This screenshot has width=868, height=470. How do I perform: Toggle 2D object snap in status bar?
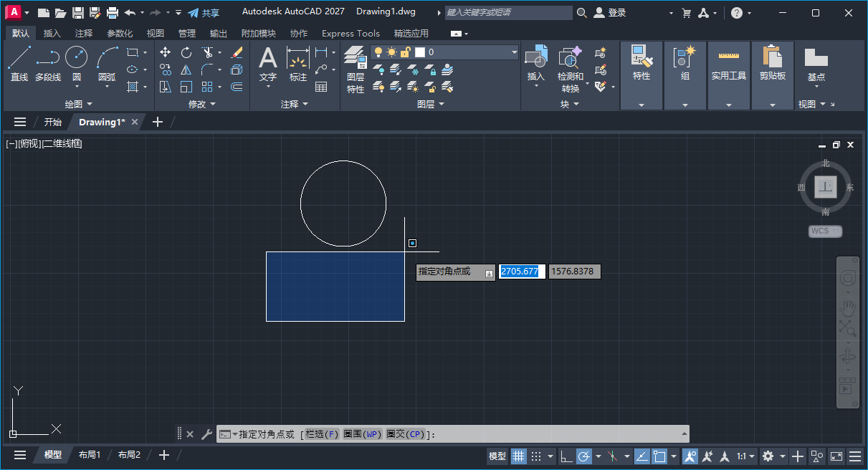coord(659,456)
